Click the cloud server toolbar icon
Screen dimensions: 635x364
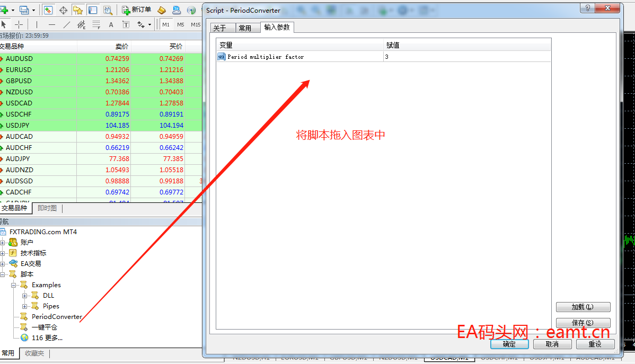[x=177, y=10]
